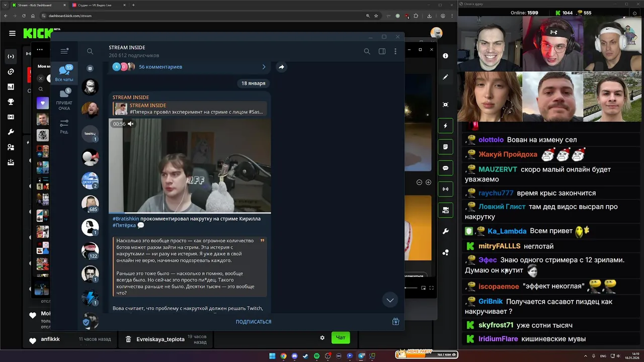Screen dimensions: 644x362
Task: Open the chat with 685 unread badge
Action: point(90,204)
